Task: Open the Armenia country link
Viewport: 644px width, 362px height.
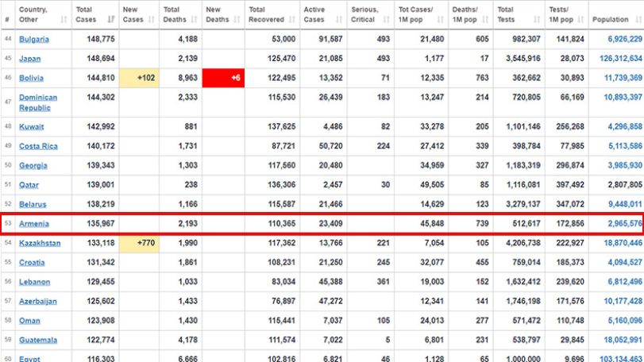Action: (34, 224)
